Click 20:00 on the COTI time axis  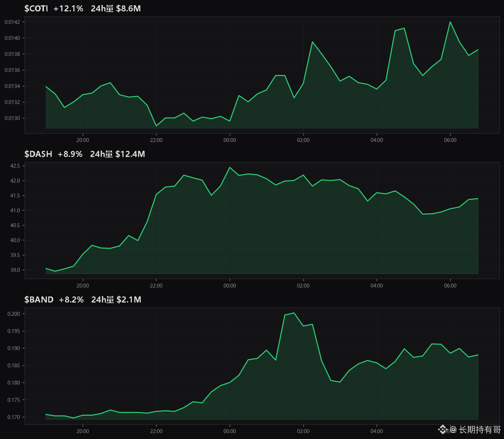83,140
